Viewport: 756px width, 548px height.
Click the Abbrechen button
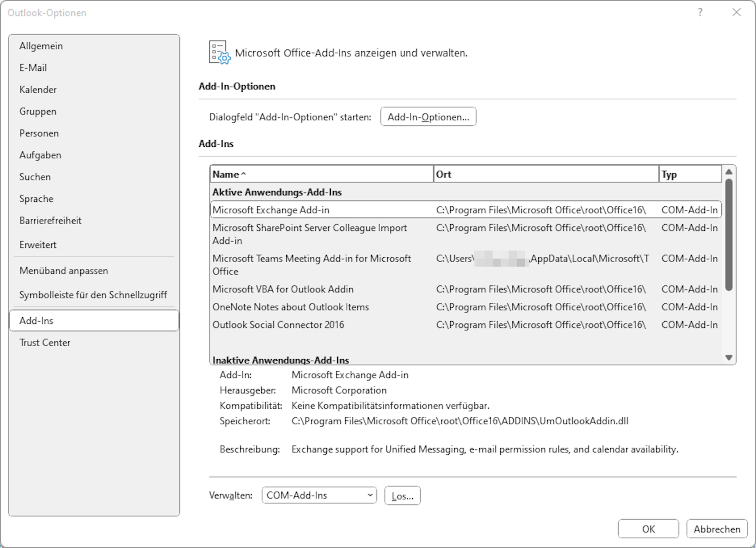click(x=717, y=529)
